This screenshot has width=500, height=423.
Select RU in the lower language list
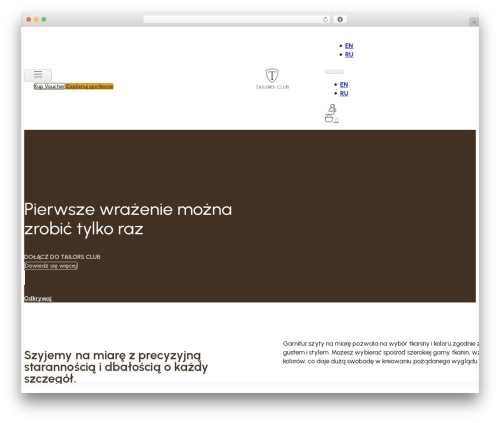click(x=344, y=93)
